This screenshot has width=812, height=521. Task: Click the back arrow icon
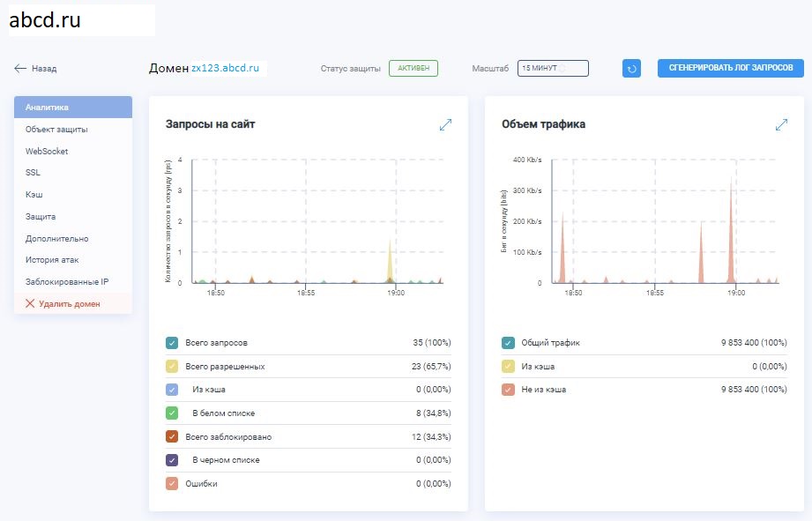point(20,68)
